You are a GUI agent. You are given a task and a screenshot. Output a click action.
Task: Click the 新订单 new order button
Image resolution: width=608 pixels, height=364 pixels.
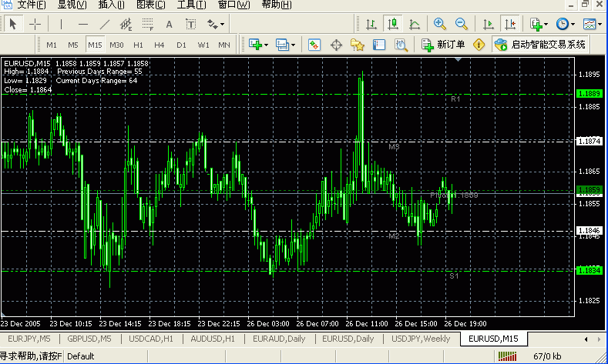(x=443, y=45)
